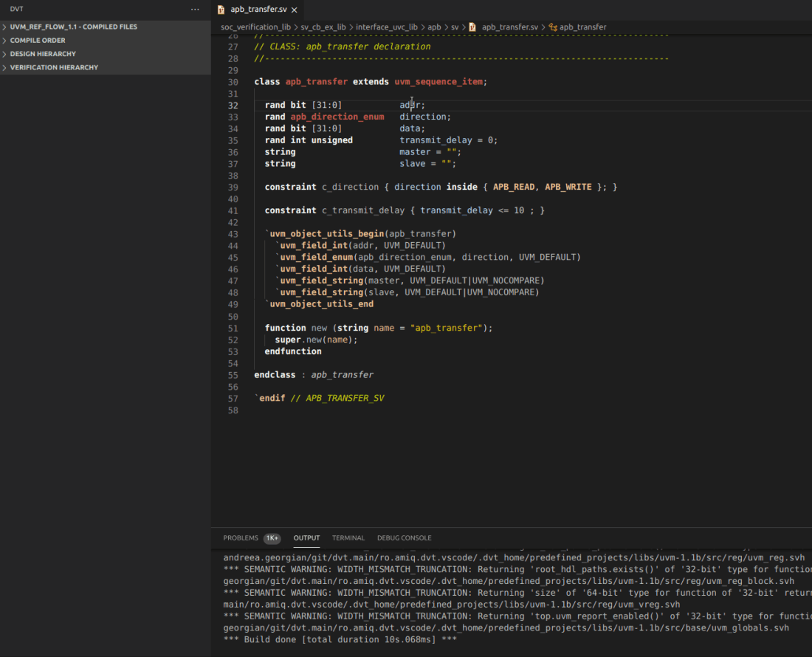Click the apb_transfer.sv file icon in breadcrumb
Viewport: 812px width, 657px height.
(x=472, y=27)
